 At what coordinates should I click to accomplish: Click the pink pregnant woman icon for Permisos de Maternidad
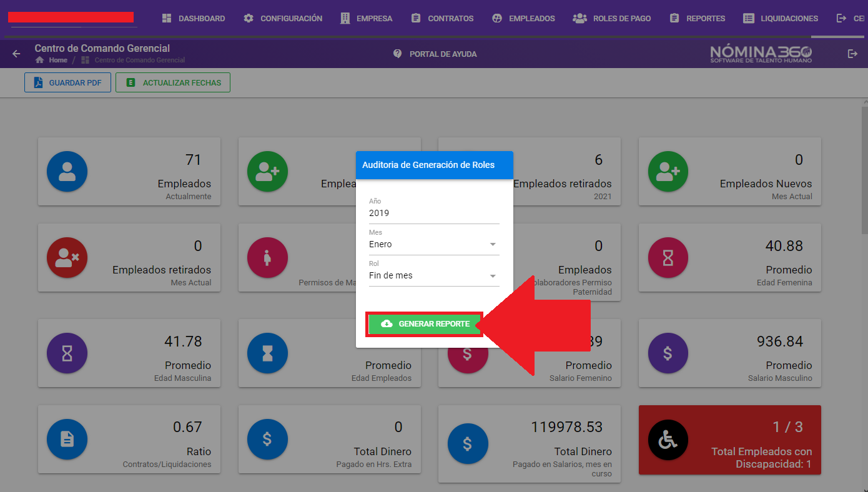pos(267,257)
